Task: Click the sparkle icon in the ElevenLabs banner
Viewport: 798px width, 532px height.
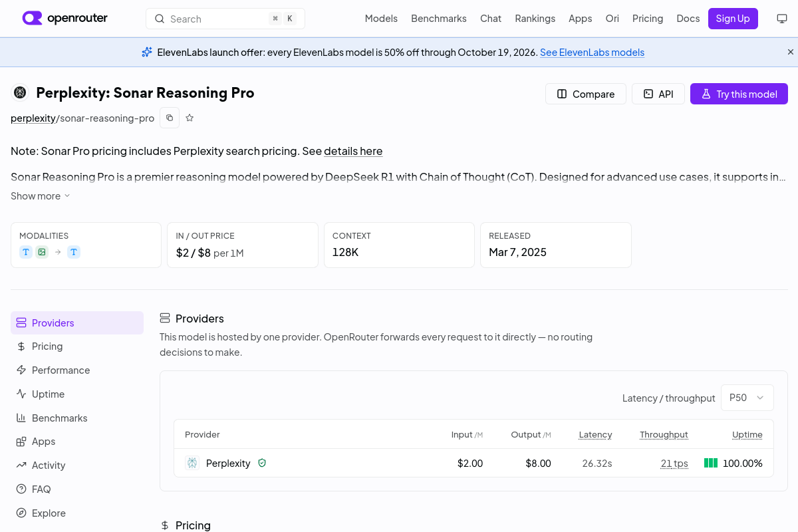Action: pyautogui.click(x=147, y=52)
